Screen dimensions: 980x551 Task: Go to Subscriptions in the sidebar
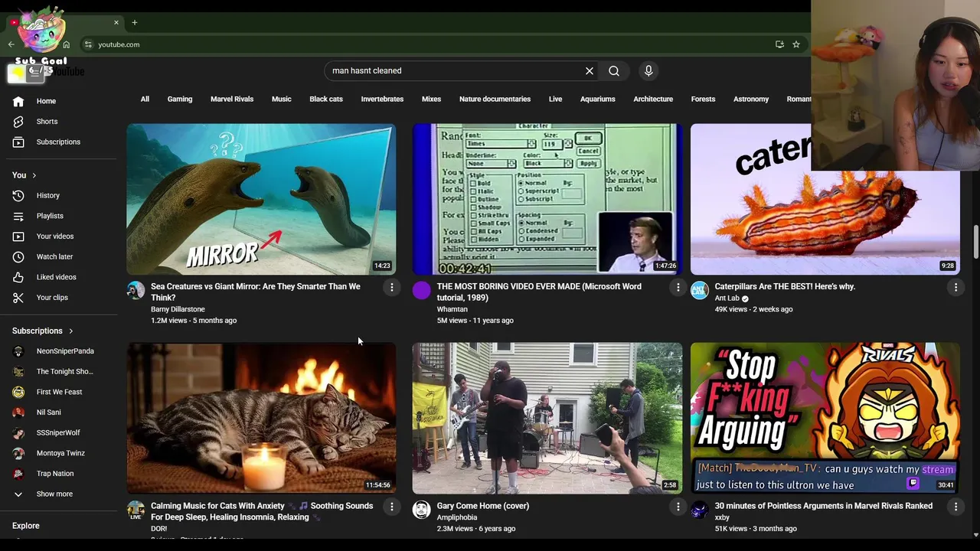[58, 142]
